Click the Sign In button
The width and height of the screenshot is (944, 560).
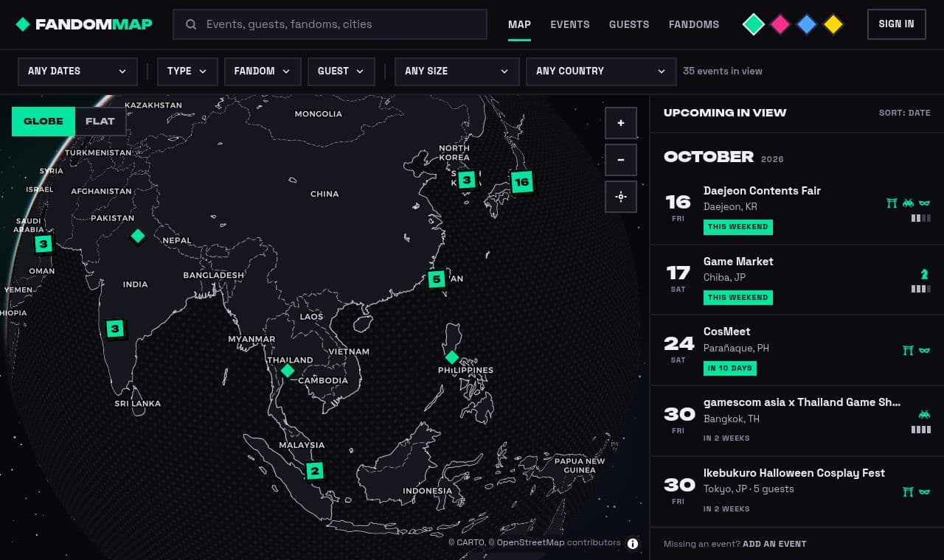click(897, 24)
